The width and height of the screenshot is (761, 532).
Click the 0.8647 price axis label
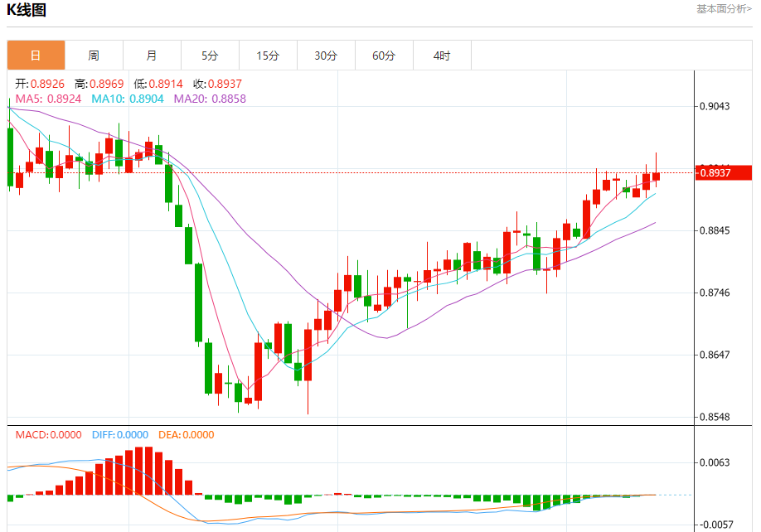[715, 355]
